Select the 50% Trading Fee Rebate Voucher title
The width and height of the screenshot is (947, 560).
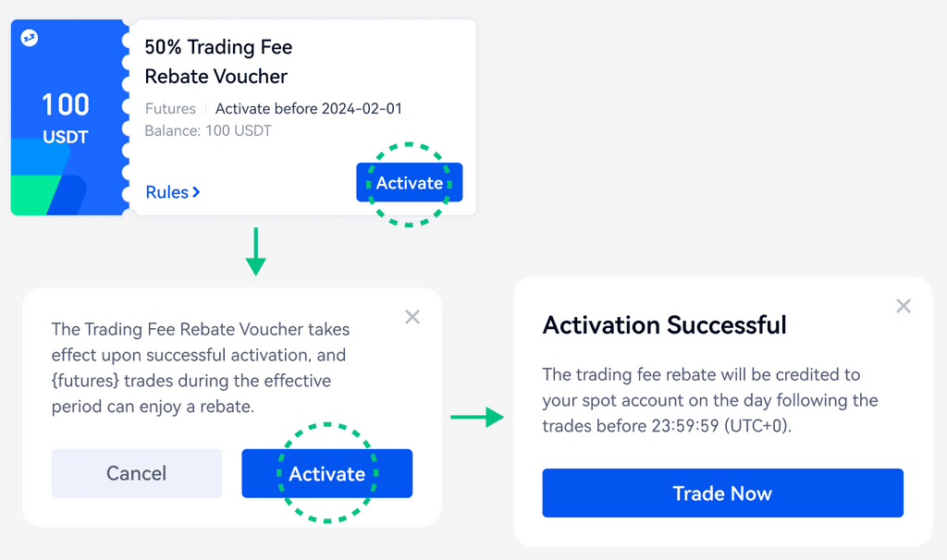[217, 61]
